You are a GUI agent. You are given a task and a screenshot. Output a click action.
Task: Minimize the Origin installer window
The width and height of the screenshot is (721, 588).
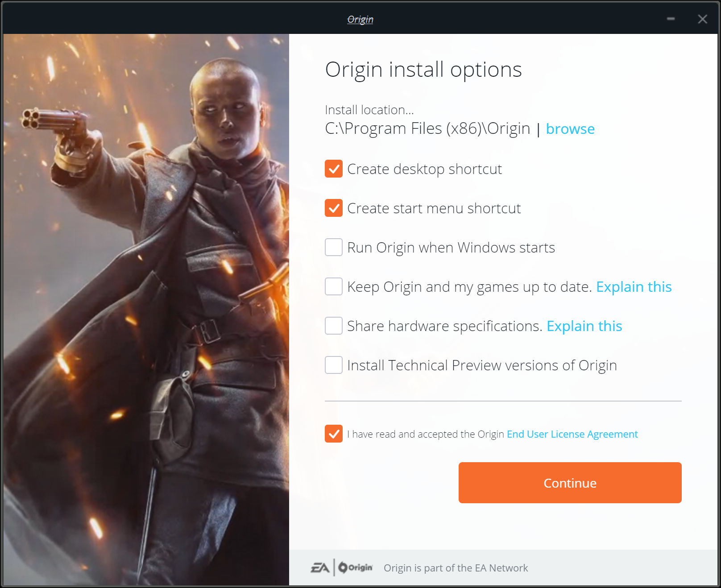click(x=671, y=19)
